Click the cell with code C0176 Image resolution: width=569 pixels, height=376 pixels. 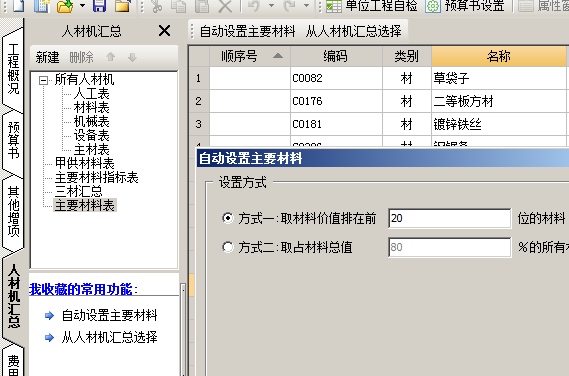[x=336, y=101]
